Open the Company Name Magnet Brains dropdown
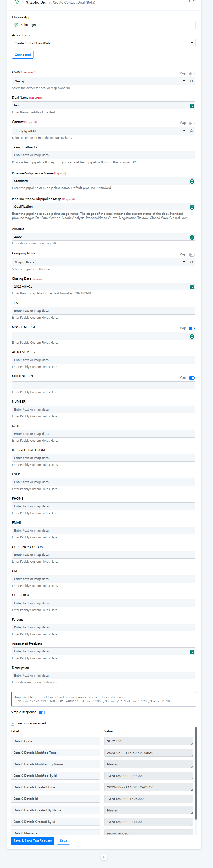 [x=100, y=262]
